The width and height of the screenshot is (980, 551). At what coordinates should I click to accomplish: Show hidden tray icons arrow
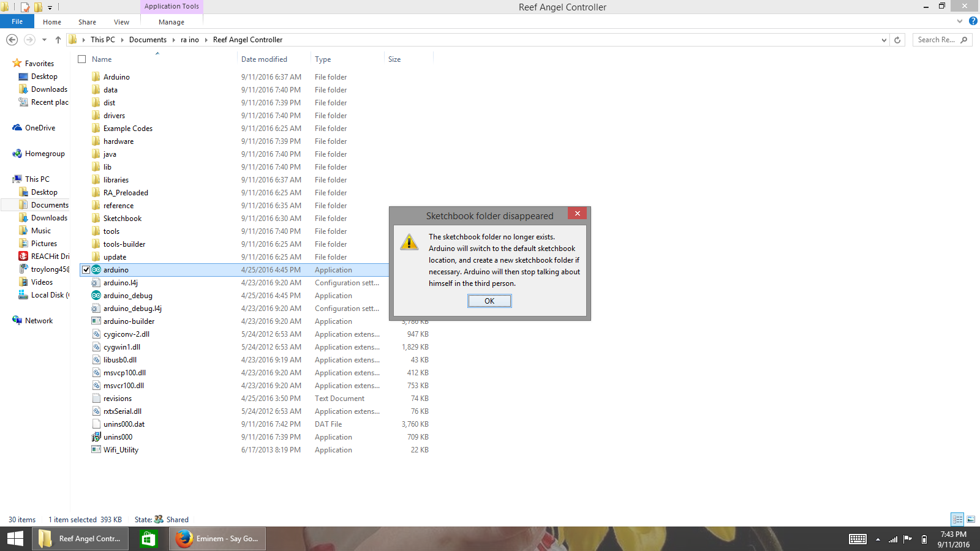[878, 539]
